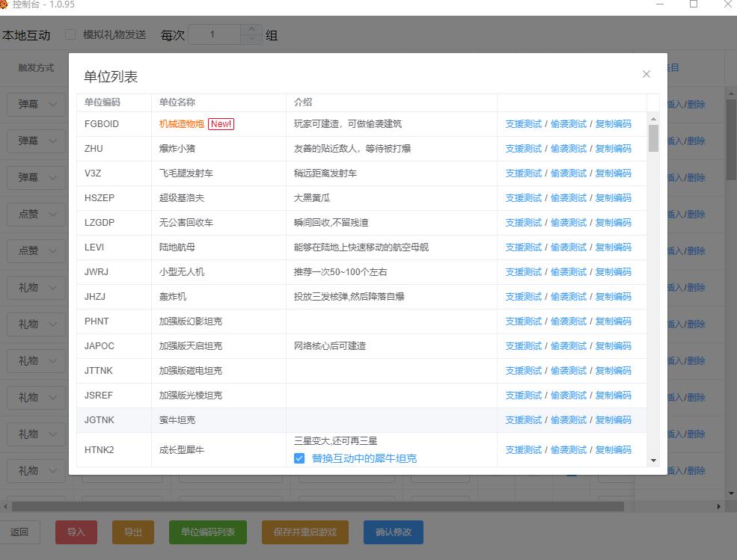Click the 保存并重启游戏 button

(305, 532)
